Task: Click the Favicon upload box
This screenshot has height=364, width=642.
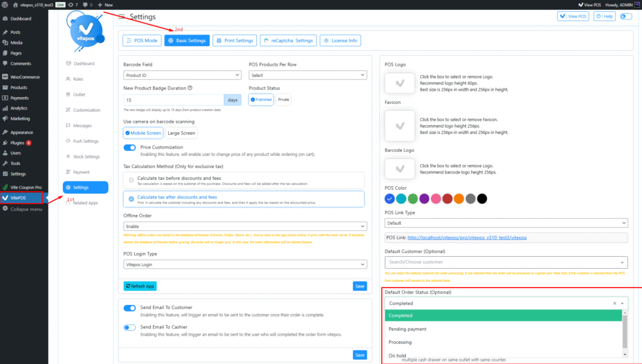Action: [x=399, y=126]
